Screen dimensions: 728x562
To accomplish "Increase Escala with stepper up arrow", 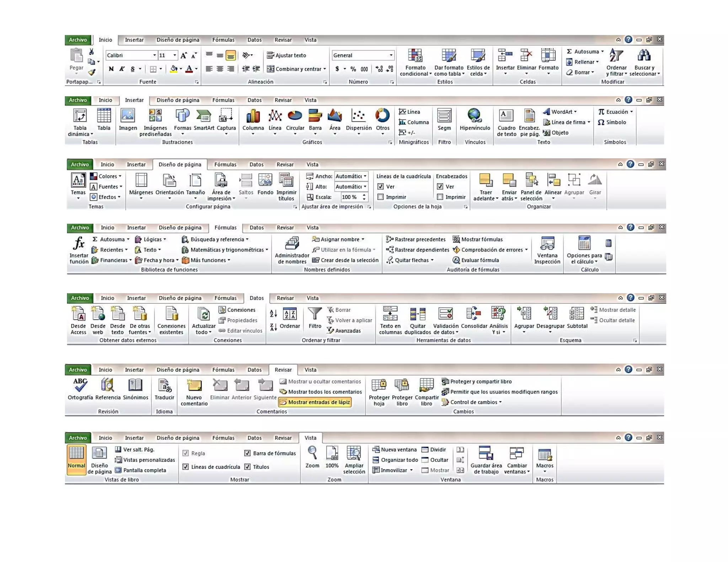I will click(x=364, y=195).
